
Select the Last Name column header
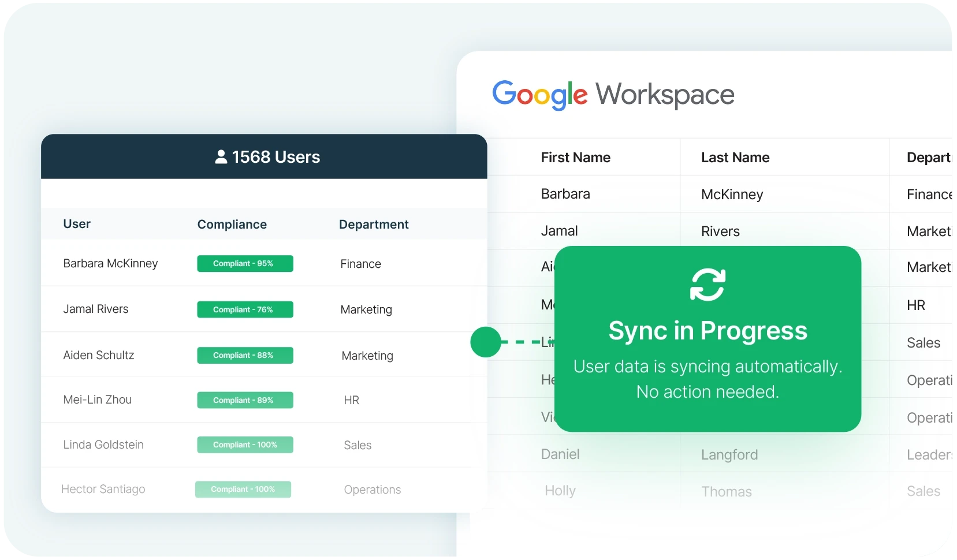tap(735, 158)
